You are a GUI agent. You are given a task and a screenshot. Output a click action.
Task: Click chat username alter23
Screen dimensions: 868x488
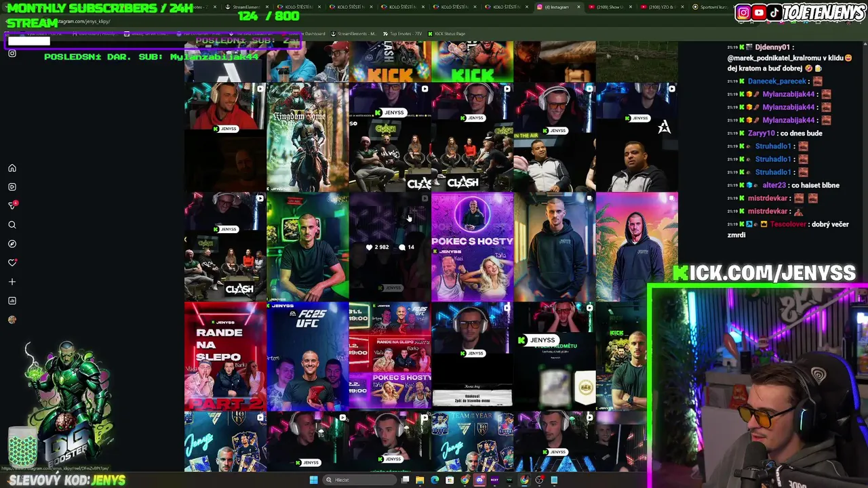point(774,185)
